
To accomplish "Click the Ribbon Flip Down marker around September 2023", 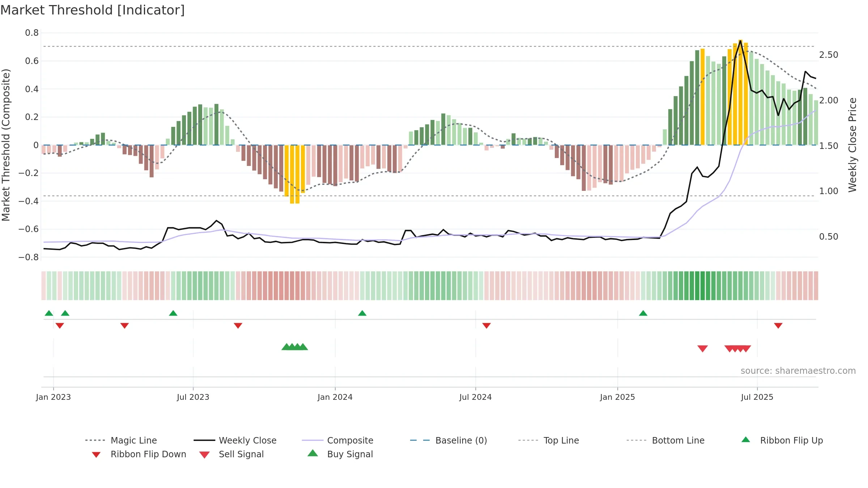I will click(238, 326).
